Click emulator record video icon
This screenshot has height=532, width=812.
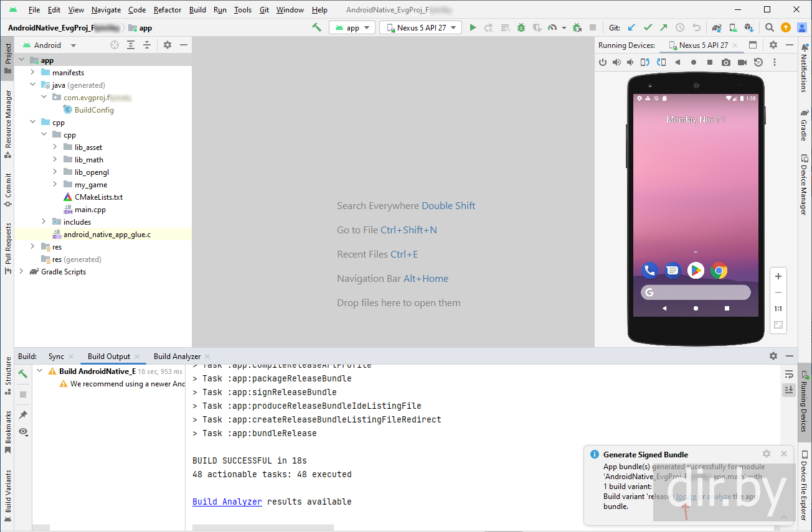742,62
